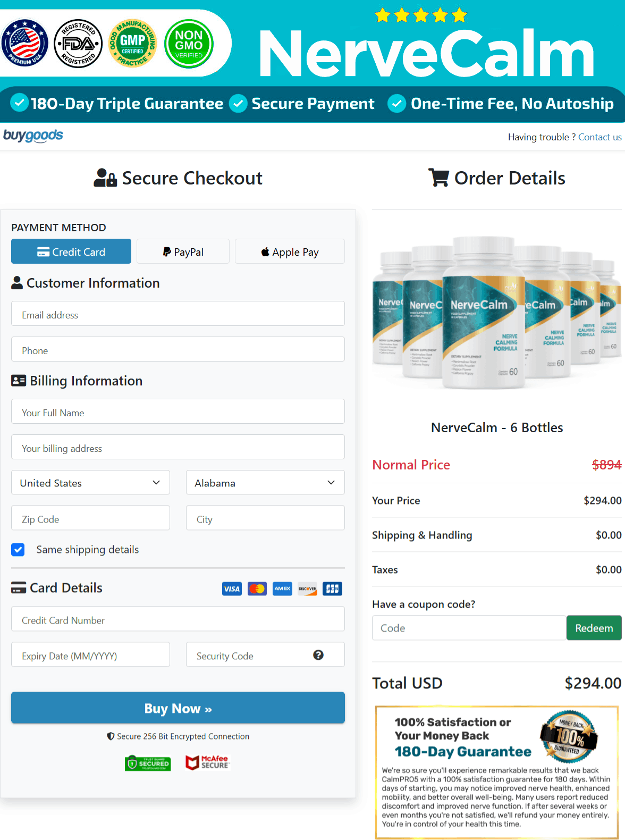Image resolution: width=625 pixels, height=840 pixels.
Task: Uncheck the Same shipping details checkbox
Action: (x=18, y=549)
